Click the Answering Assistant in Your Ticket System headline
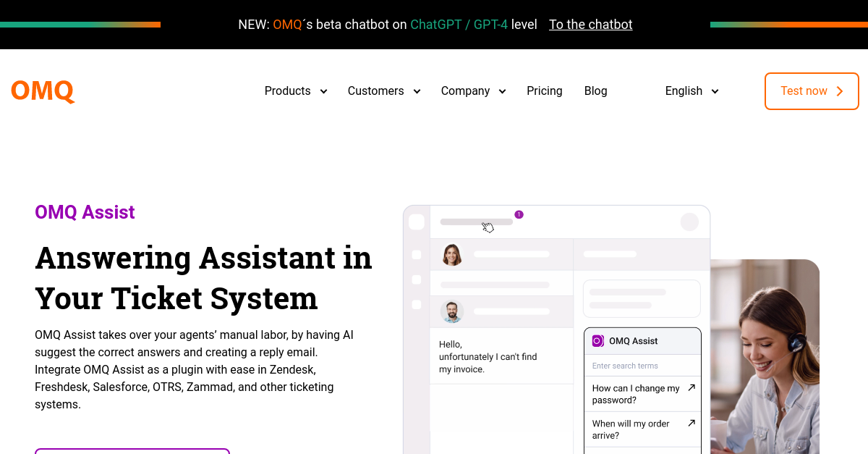 click(203, 277)
